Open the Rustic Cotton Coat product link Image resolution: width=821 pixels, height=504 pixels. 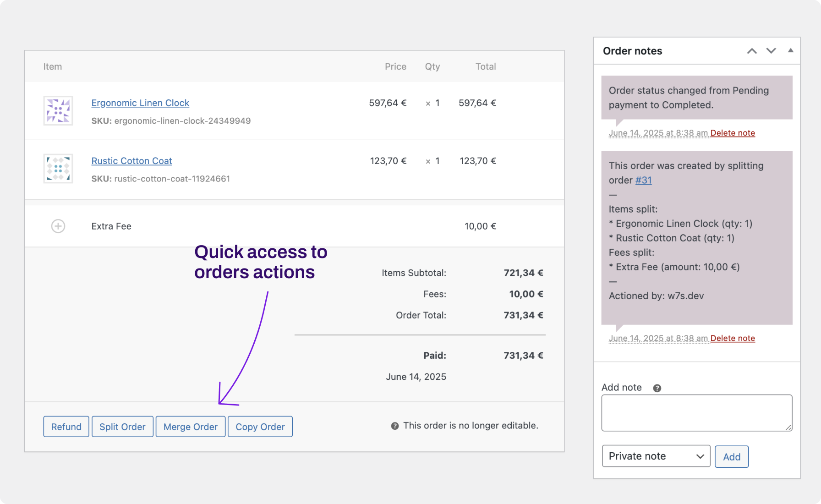pyautogui.click(x=131, y=161)
